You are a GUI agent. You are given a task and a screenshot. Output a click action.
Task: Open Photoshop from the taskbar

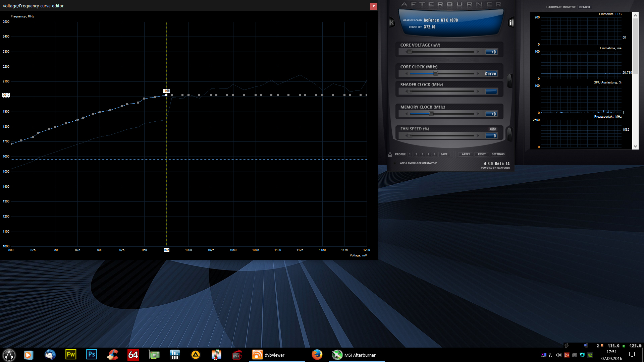tap(91, 355)
